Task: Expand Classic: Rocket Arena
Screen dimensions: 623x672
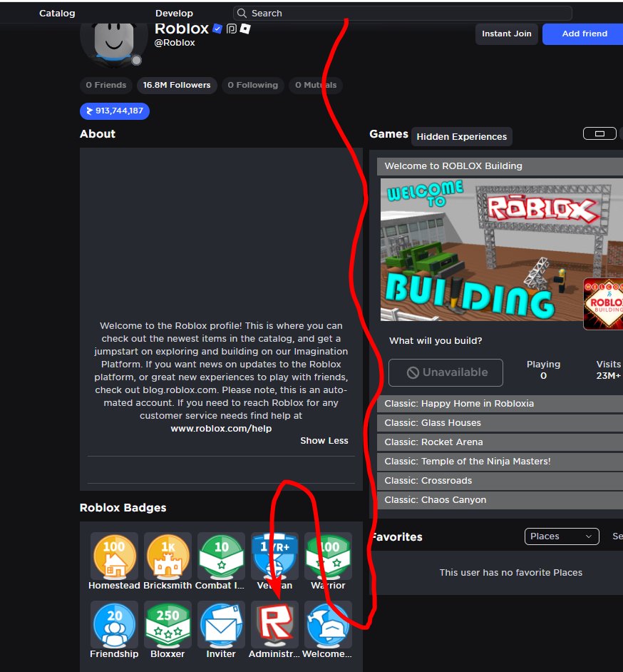Action: point(500,442)
